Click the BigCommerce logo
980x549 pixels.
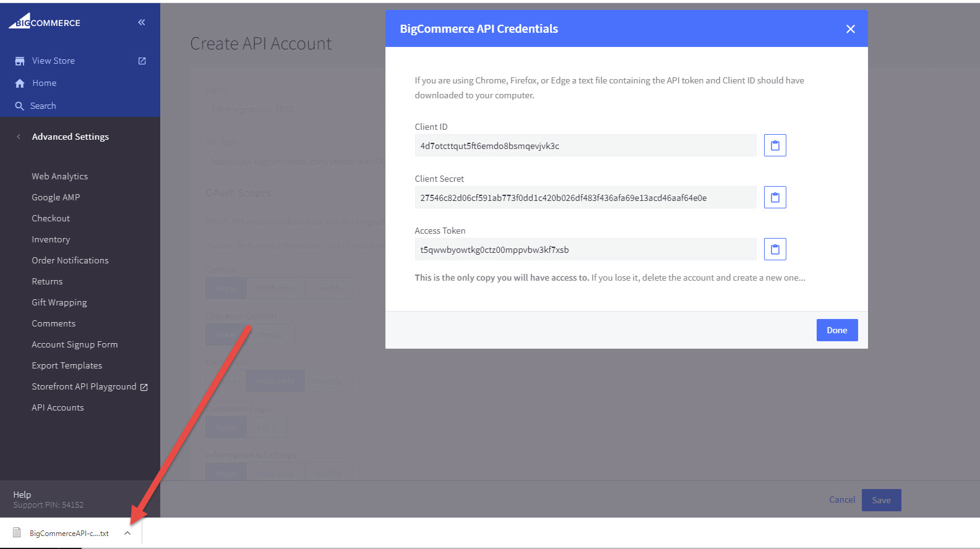(x=45, y=22)
